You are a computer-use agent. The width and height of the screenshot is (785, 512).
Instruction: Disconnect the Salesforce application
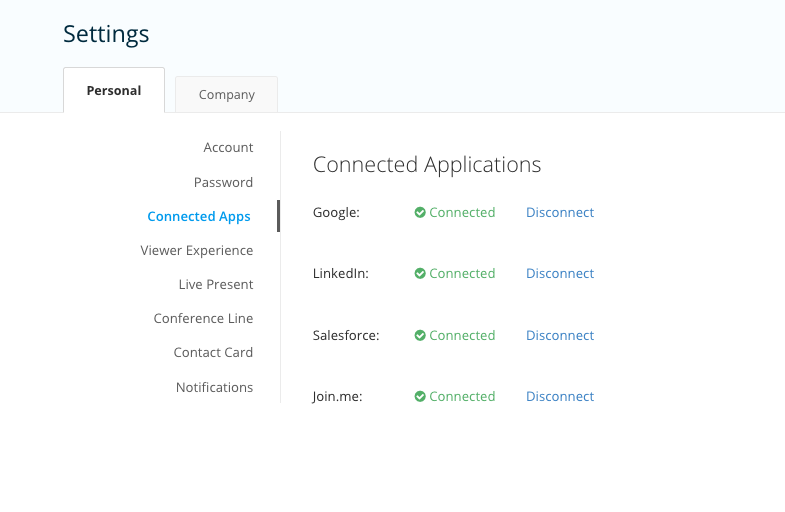click(x=560, y=335)
